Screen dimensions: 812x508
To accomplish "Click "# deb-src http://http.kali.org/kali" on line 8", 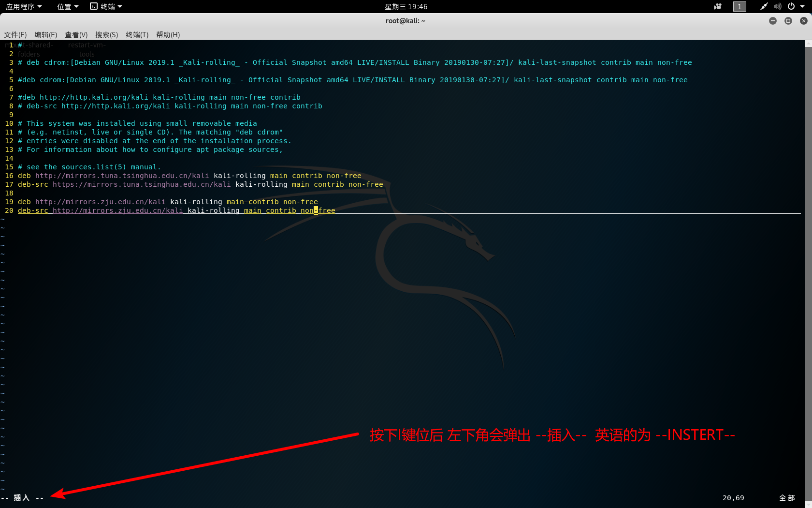I will point(94,106).
